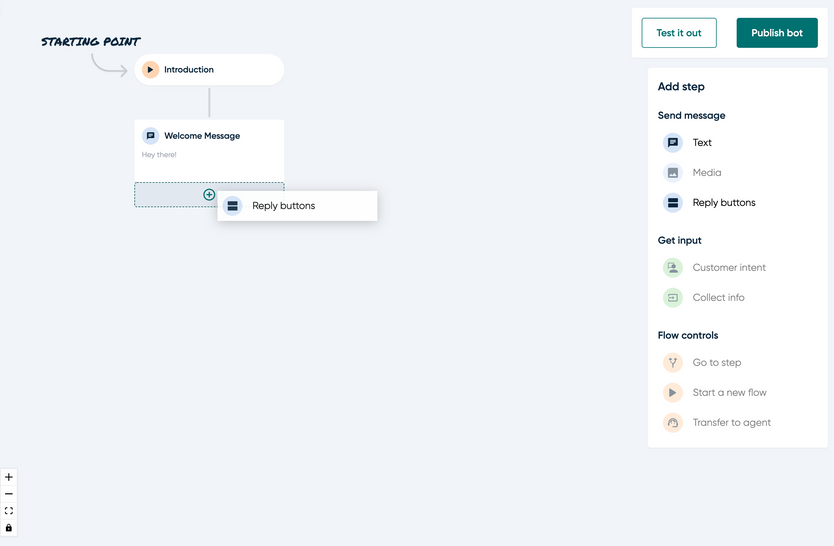Click the Introduction play icon
Screen dimensions: 834x546
click(151, 70)
